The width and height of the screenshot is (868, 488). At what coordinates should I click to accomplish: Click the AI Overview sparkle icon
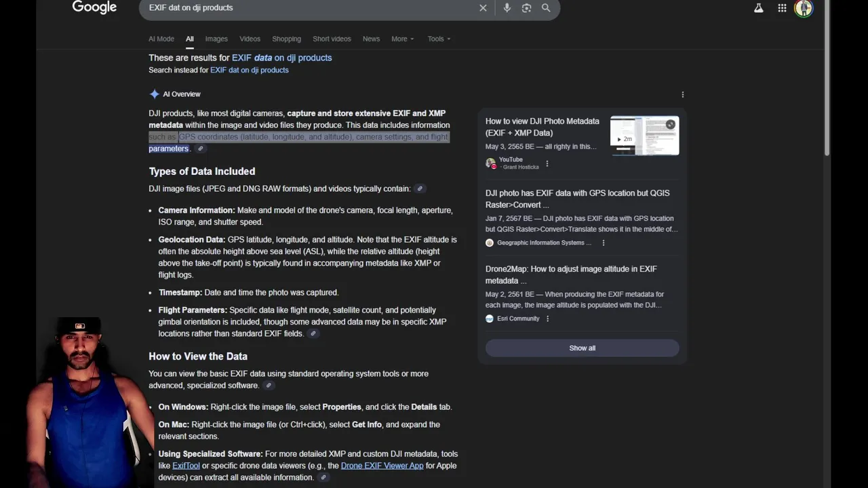[155, 94]
